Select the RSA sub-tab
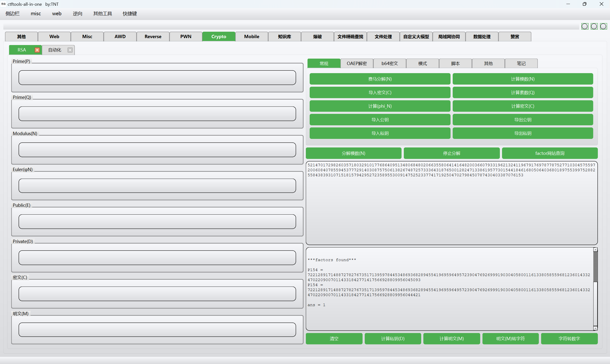 point(22,50)
